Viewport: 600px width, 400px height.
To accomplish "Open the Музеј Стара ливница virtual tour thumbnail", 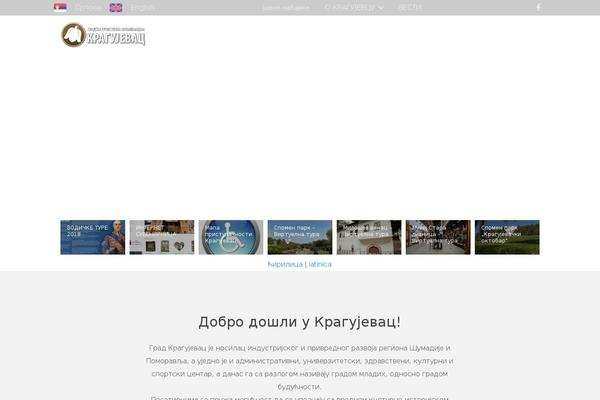I will pos(438,237).
